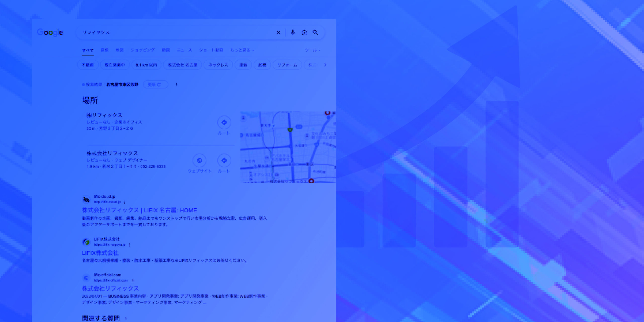
Task: Get route to 株リフィックス
Action: 224,123
